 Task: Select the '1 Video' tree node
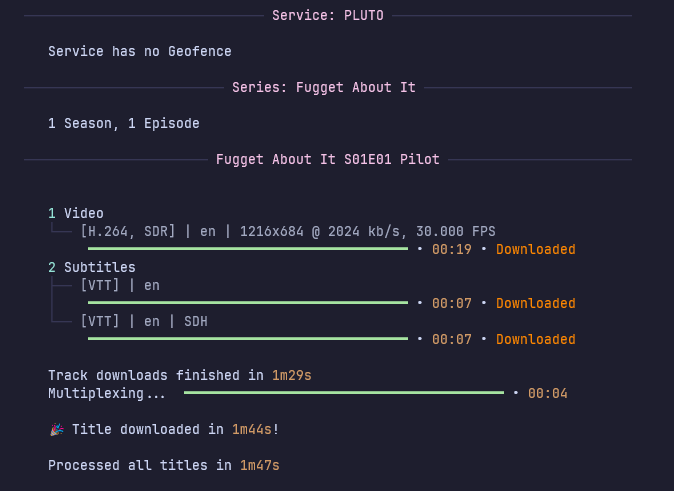click(x=76, y=213)
